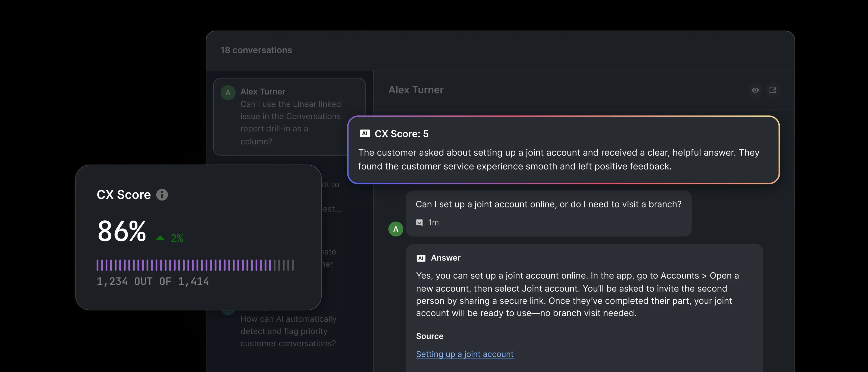Click the AI badge beside CX Score: 5

click(365, 133)
